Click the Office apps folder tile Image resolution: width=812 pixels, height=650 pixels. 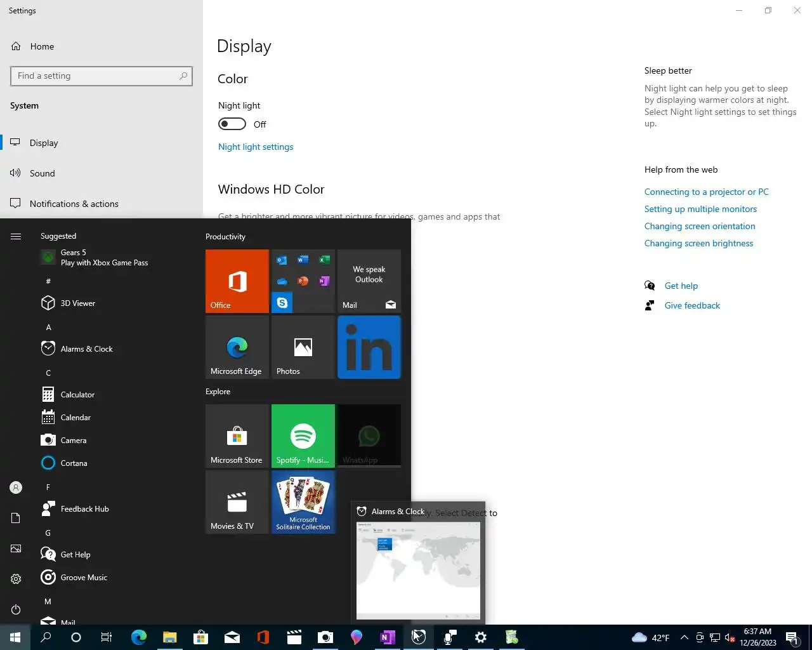[303, 281]
